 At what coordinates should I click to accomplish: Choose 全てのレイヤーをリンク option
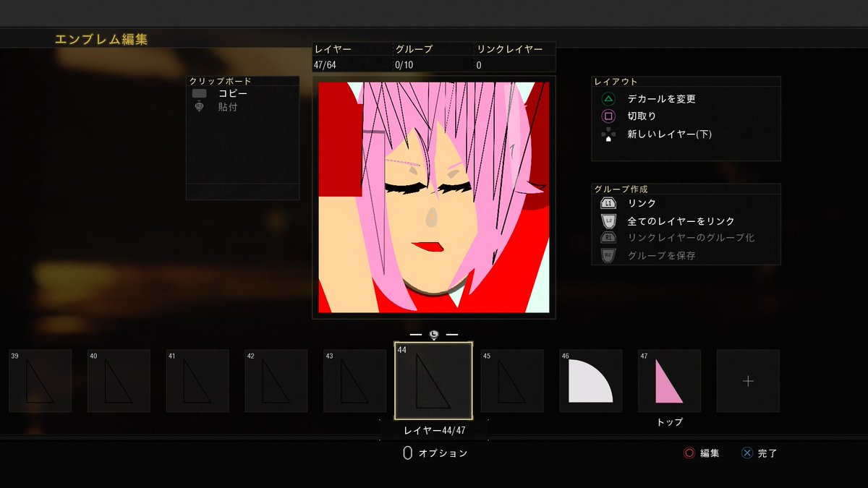681,221
